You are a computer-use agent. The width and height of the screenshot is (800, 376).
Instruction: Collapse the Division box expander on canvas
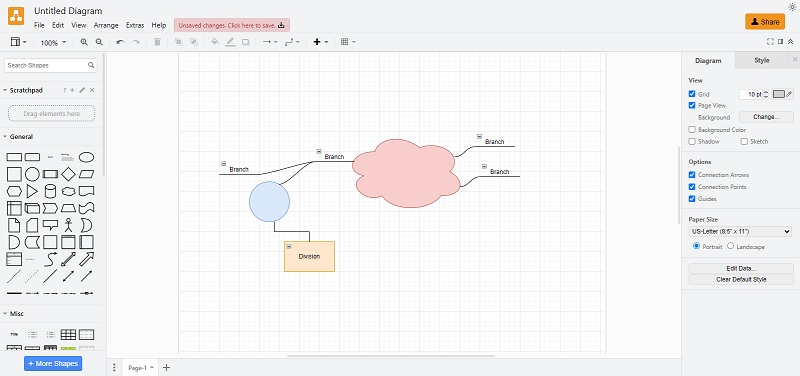point(289,246)
